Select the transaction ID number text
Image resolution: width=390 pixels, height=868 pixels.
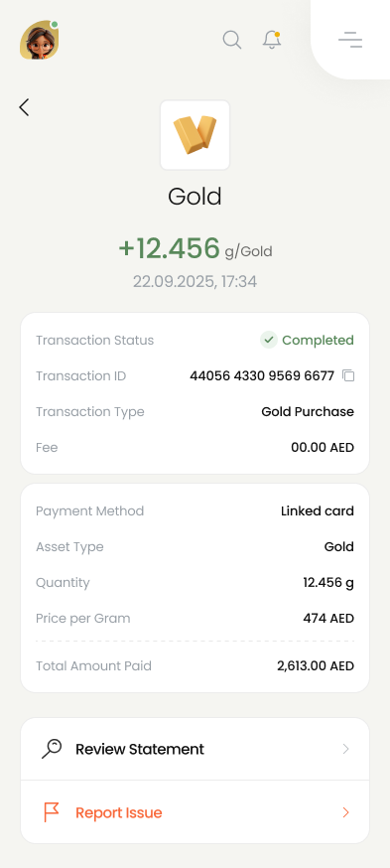(262, 375)
